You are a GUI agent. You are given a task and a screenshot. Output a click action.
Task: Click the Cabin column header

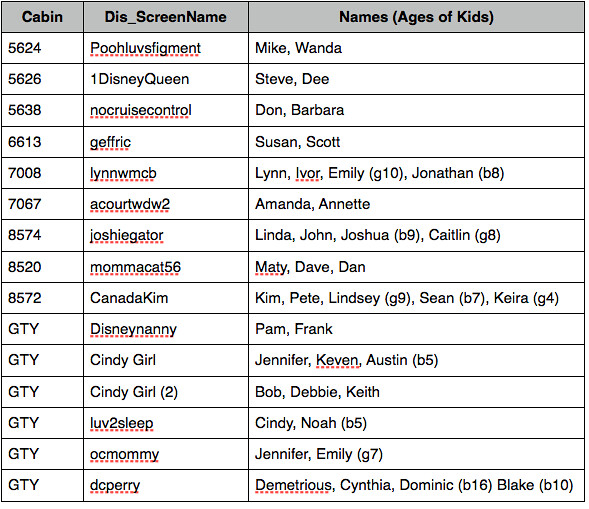42,17
